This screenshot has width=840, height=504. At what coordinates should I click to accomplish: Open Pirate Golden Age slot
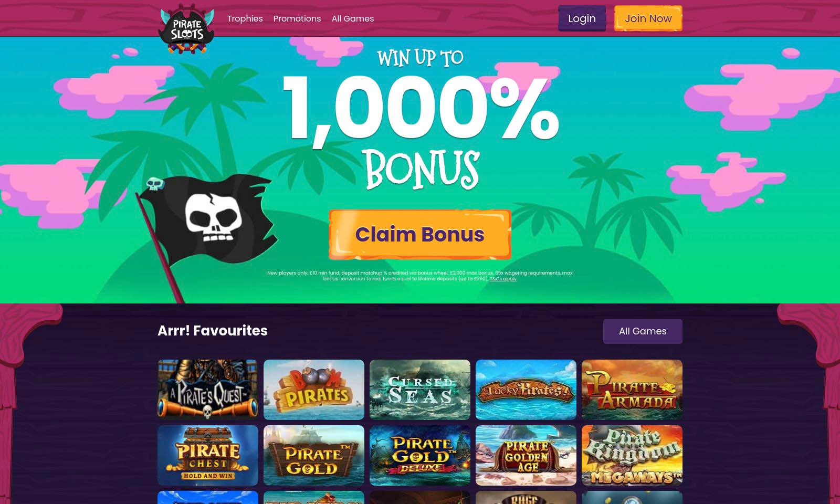point(526,455)
